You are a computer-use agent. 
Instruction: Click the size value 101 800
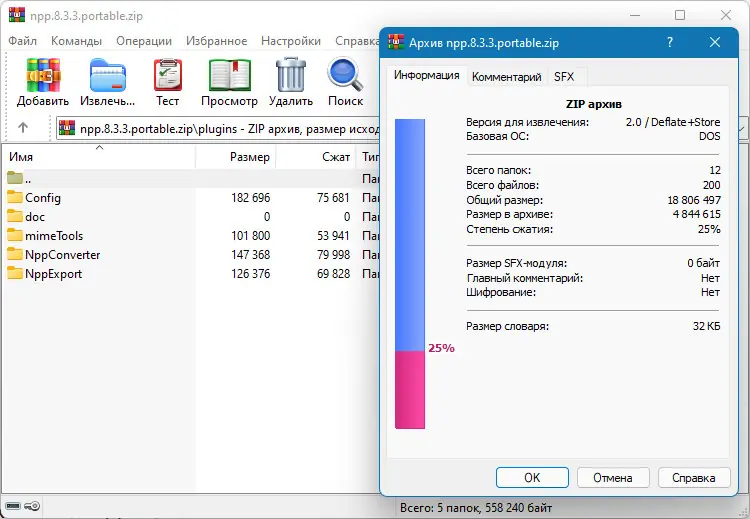(x=251, y=236)
